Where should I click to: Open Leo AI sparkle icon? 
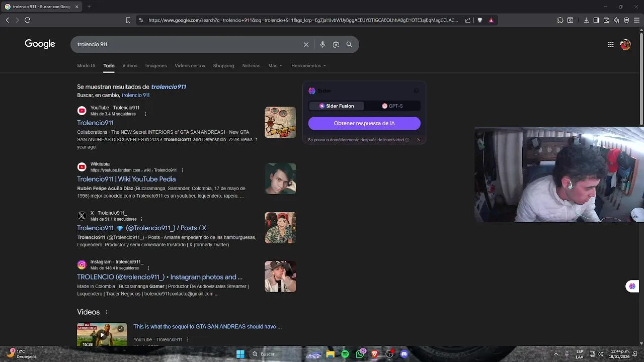coord(616,20)
